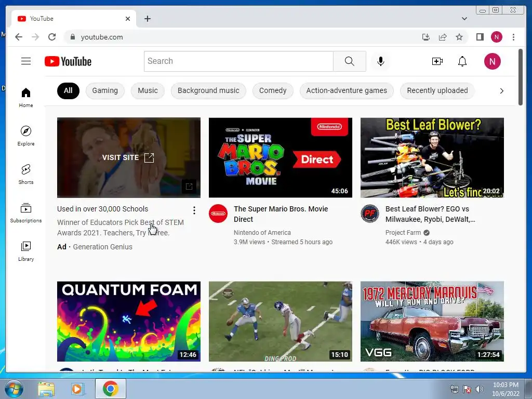Screen dimensions: 532x399
Task: Open the Project Farm channel name
Action: (403, 232)
